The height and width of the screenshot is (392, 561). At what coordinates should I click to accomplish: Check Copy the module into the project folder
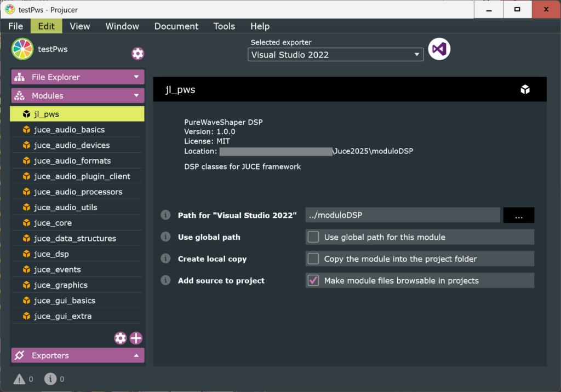tap(313, 258)
